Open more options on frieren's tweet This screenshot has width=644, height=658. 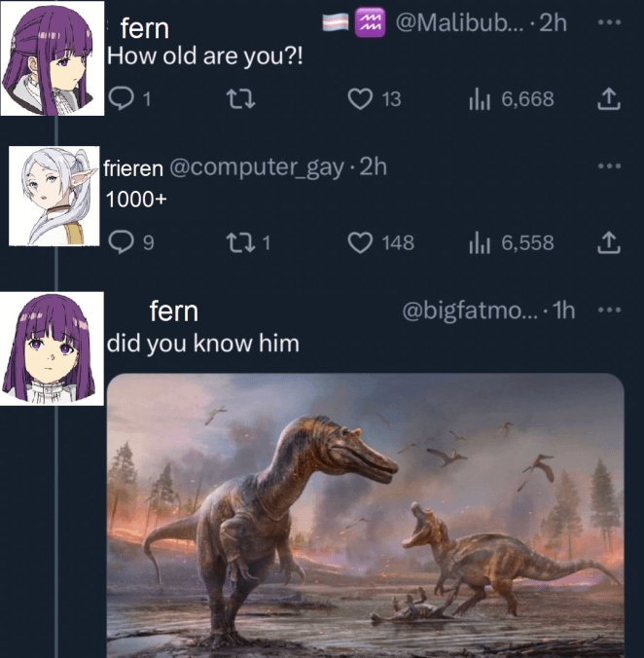point(609,166)
